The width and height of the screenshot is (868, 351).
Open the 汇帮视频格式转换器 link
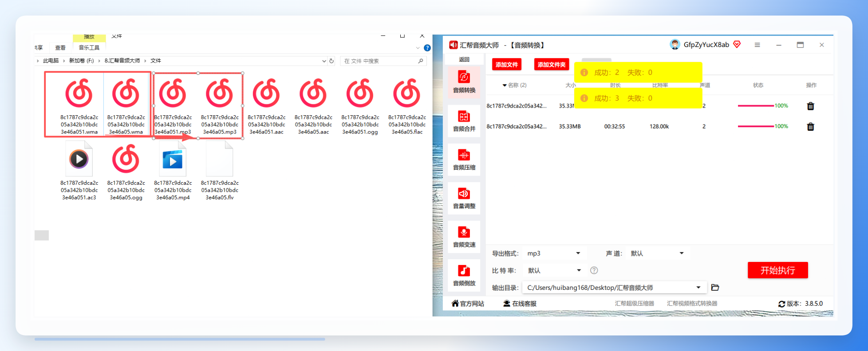point(692,304)
